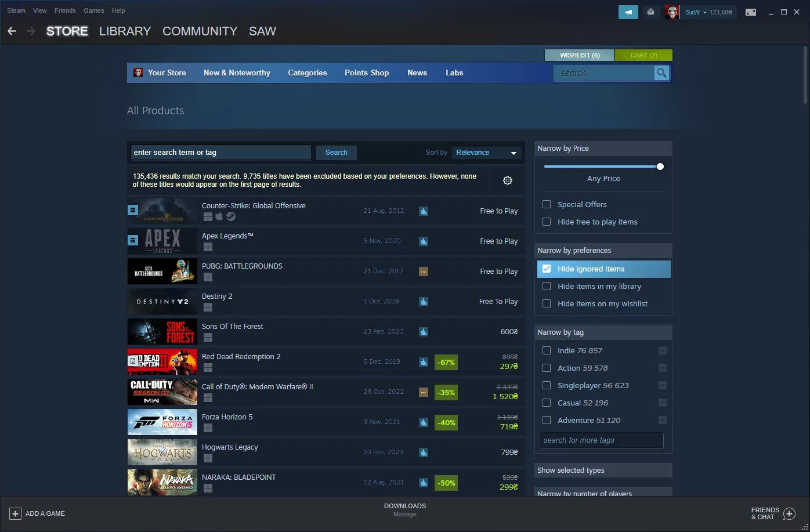The height and width of the screenshot is (532, 810).
Task: Click Windows platform icon under Counter-Strike
Action: [x=208, y=217]
